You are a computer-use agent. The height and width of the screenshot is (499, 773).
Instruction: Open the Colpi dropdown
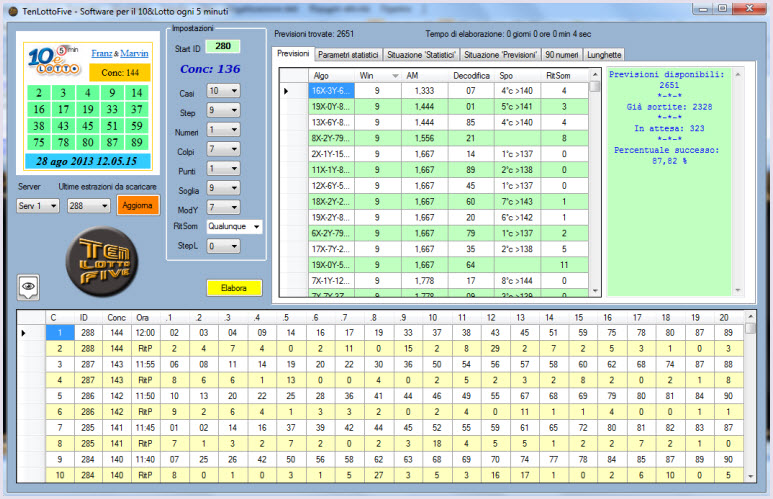[x=223, y=149]
